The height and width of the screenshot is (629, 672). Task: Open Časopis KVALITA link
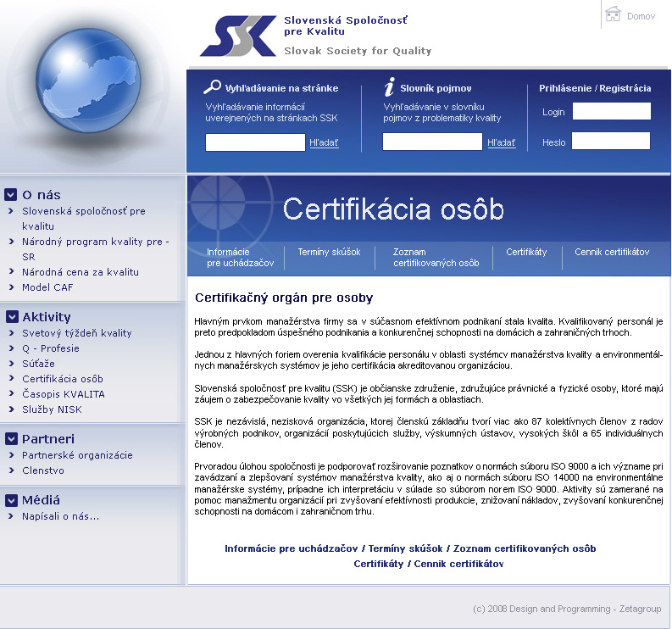64,394
